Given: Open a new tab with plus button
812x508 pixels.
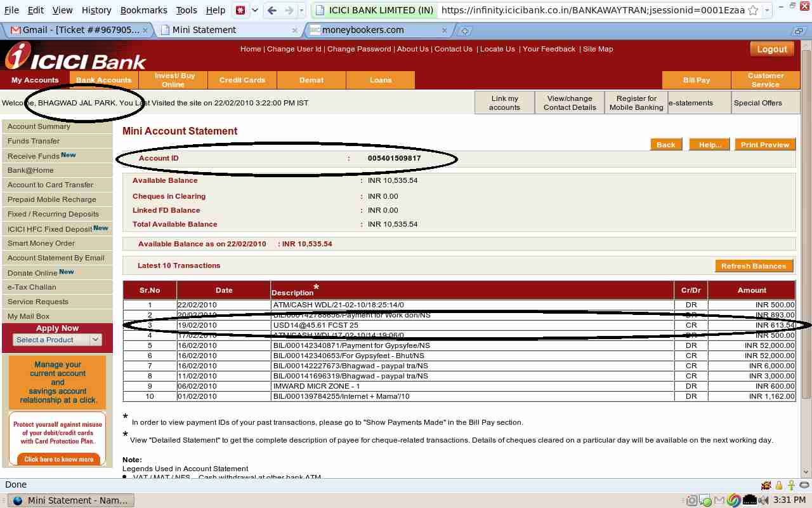Looking at the screenshot, I should 464,30.
